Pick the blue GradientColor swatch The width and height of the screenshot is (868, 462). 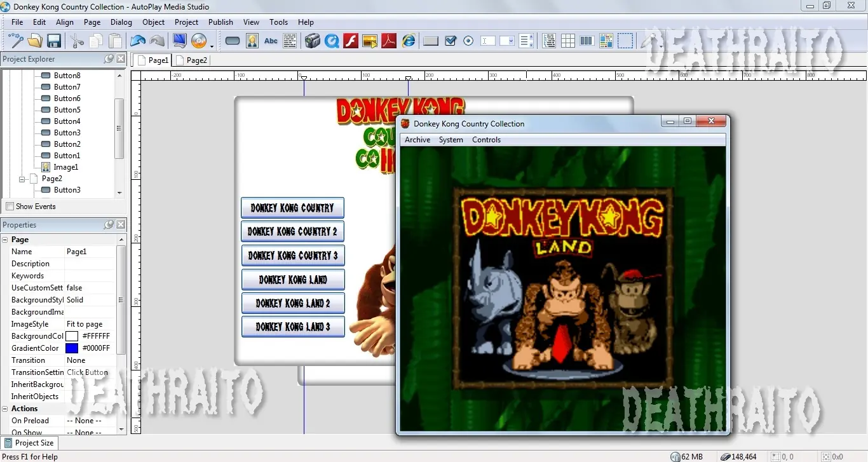(72, 348)
